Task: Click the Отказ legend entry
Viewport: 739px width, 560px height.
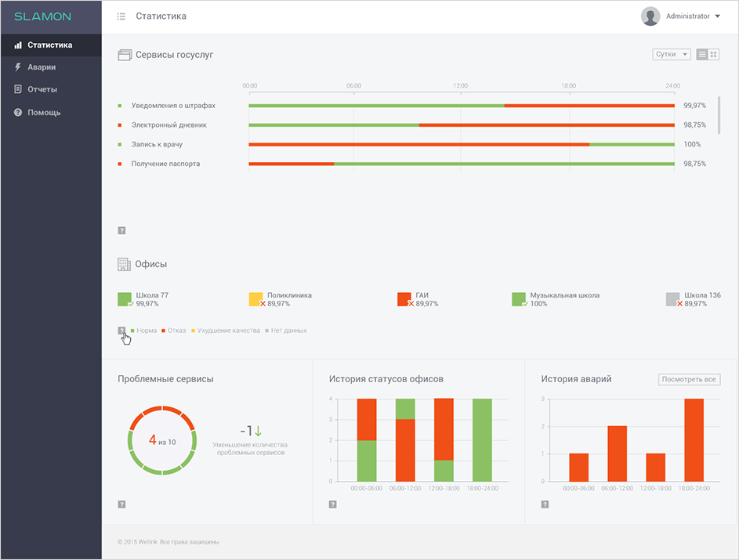Action: (174, 331)
